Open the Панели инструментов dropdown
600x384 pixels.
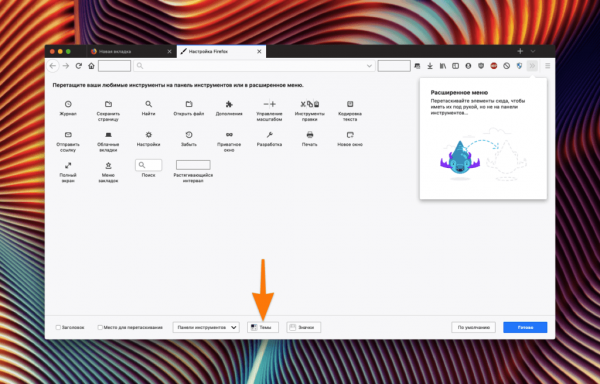206,327
